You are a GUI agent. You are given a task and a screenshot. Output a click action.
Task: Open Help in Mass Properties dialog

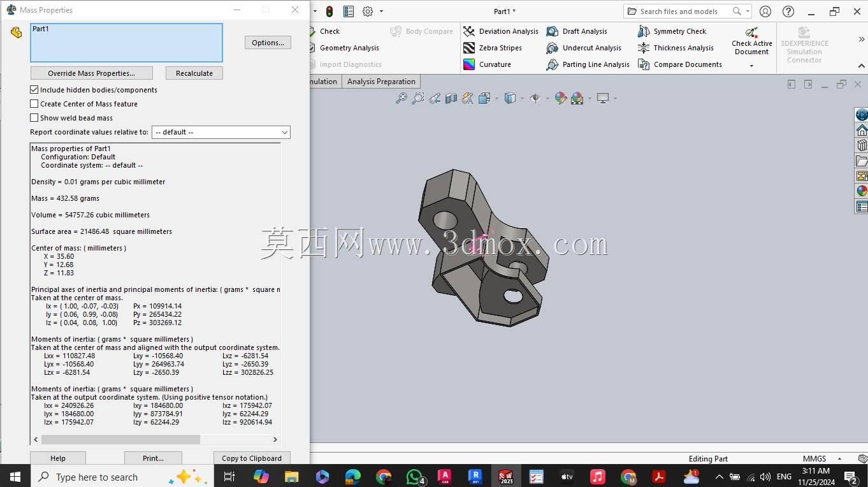click(58, 458)
